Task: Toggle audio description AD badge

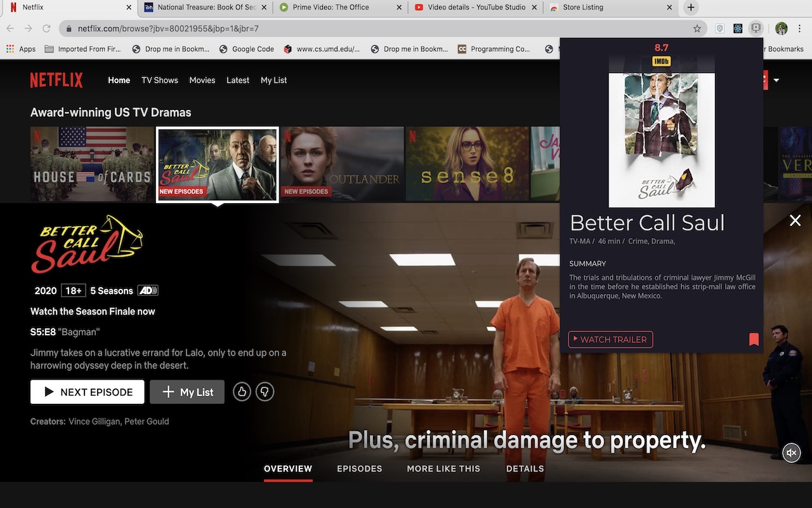Action: (x=148, y=291)
